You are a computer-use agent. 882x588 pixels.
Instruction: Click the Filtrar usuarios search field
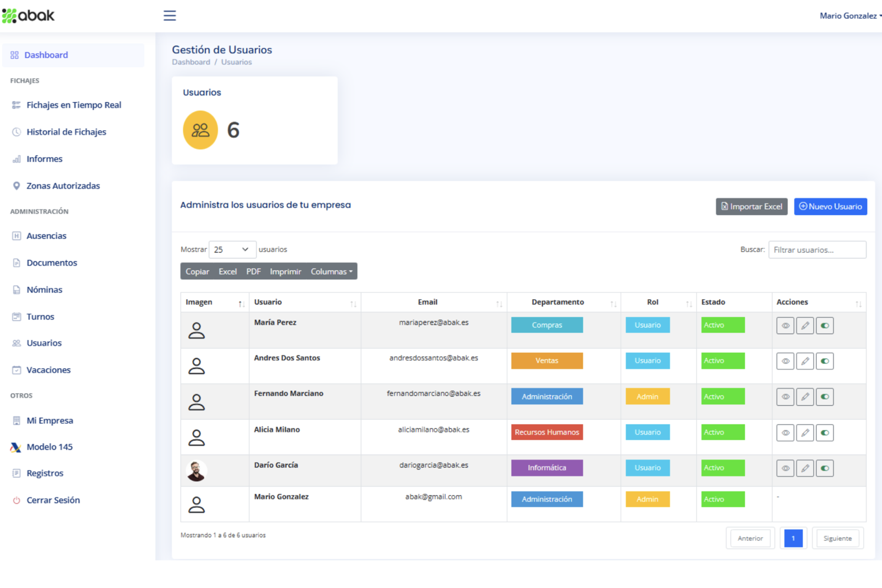click(817, 250)
